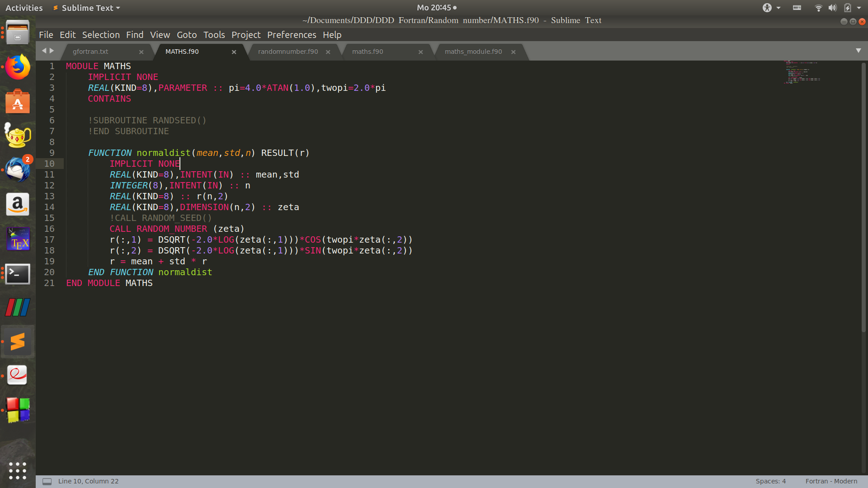The image size is (868, 488).
Task: Click the 'CONTAINS' keyword
Action: 109,99
